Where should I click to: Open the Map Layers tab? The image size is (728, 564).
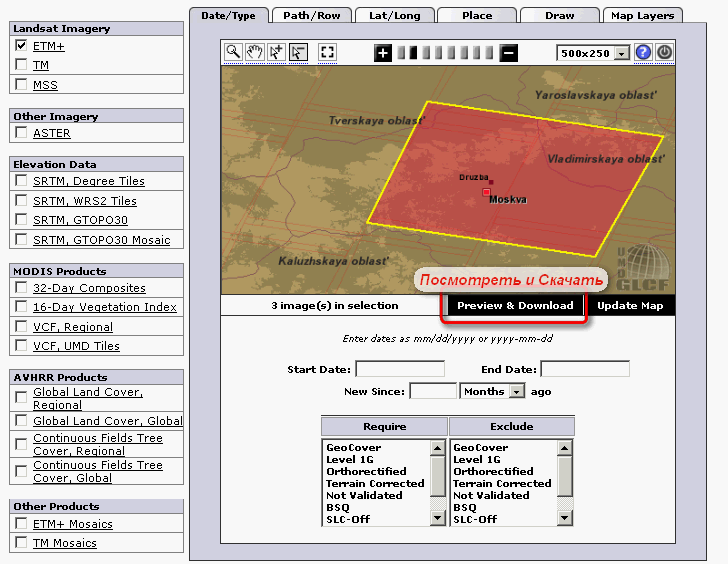point(643,15)
